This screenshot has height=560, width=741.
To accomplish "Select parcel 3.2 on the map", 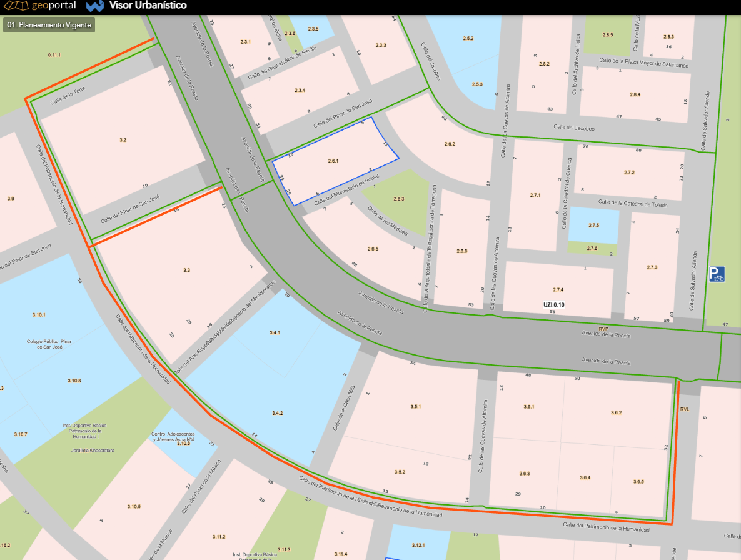I will (123, 140).
